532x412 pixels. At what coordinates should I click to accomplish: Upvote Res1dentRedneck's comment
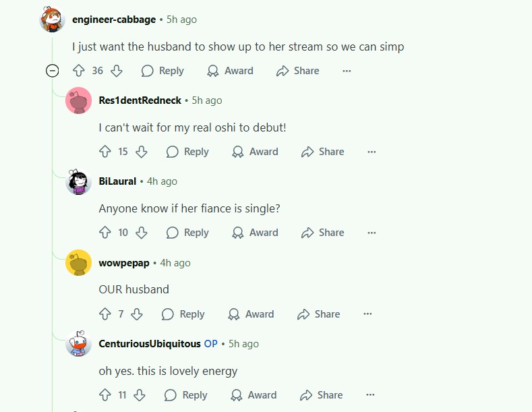click(105, 151)
